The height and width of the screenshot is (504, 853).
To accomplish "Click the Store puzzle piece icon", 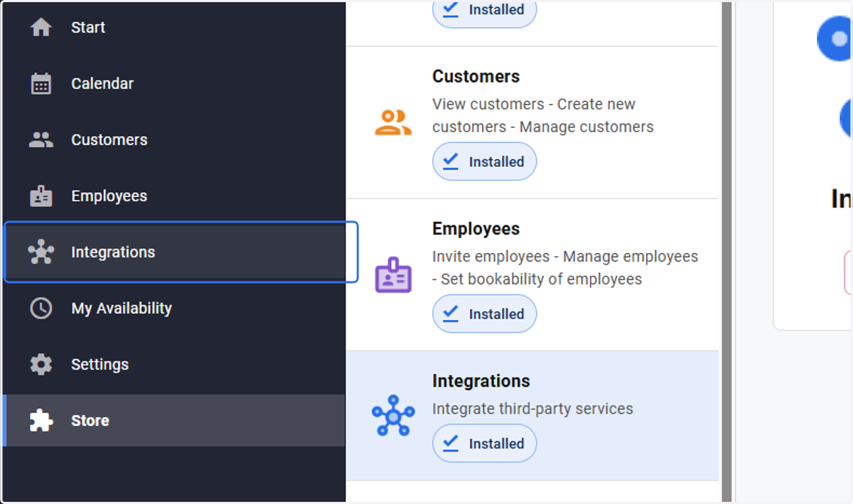I will point(41,421).
